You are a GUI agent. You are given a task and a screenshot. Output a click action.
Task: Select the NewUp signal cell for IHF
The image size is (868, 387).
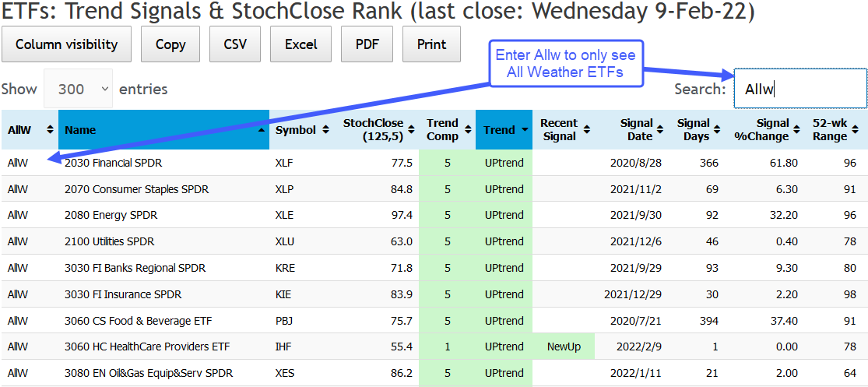(564, 347)
